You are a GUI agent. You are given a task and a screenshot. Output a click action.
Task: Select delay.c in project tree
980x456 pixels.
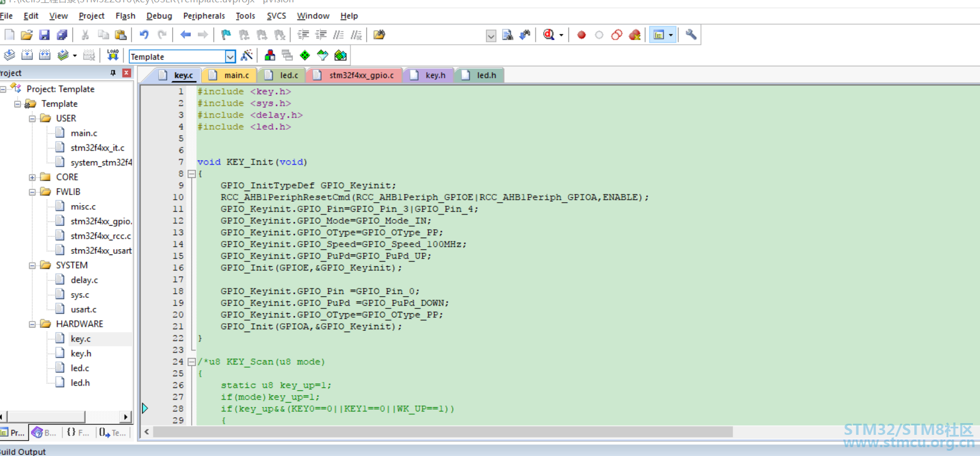click(x=84, y=280)
